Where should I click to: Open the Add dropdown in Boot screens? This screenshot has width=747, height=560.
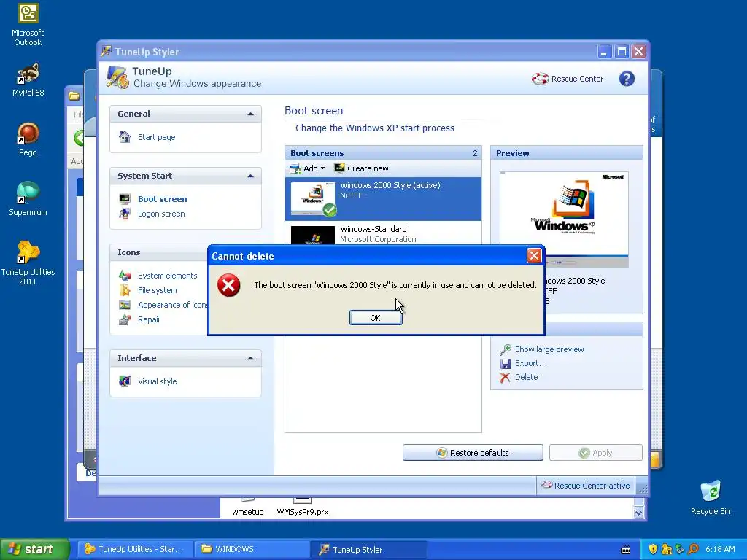point(307,168)
